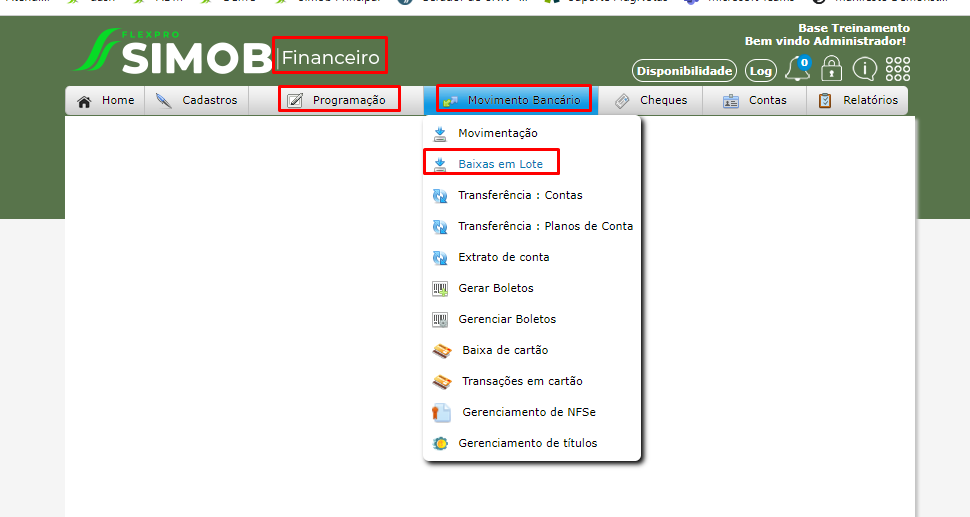Click the Movimento Bancário arrows icon
The image size is (970, 517).
[x=450, y=101]
